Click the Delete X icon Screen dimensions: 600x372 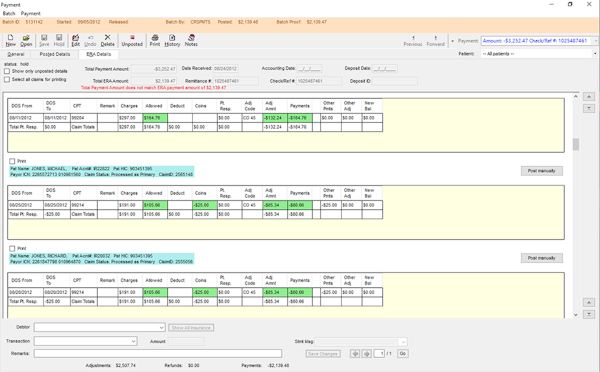click(108, 40)
